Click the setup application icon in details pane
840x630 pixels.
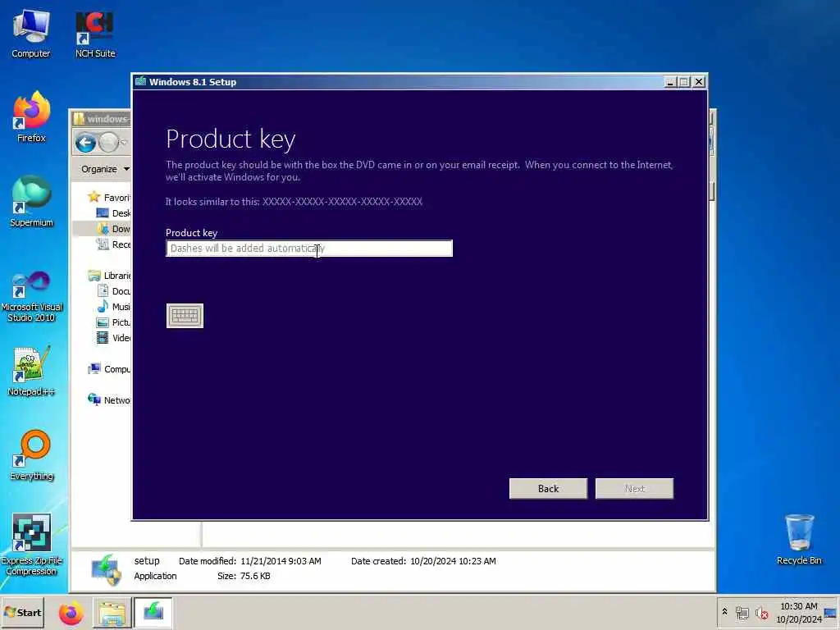(107, 570)
